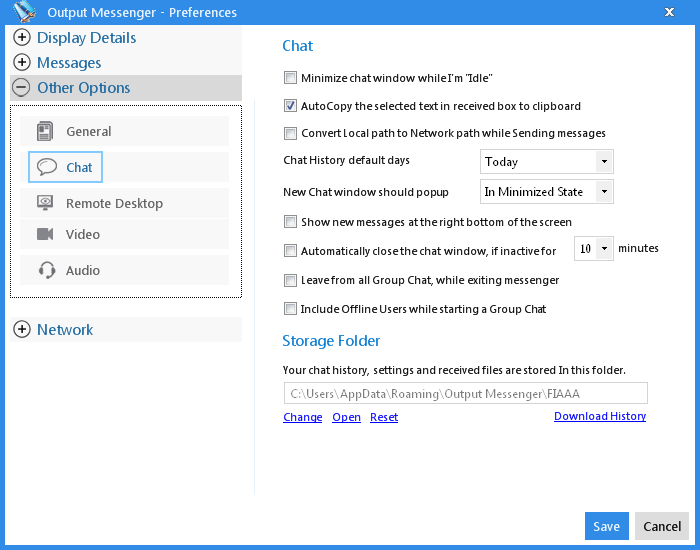Enable Leave from all Group Chat
The height and width of the screenshot is (550, 700).
[290, 280]
